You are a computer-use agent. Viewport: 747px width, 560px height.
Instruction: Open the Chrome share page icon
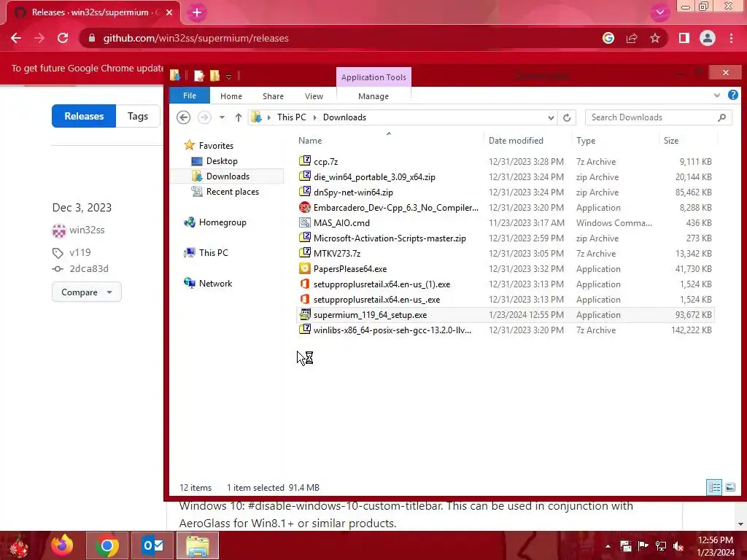[x=632, y=38]
